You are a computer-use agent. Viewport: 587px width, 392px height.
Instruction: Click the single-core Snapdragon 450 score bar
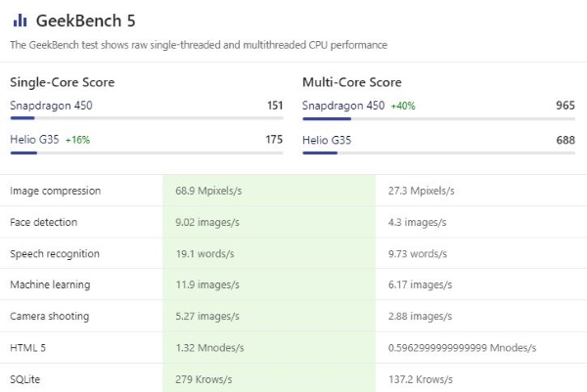pos(147,118)
